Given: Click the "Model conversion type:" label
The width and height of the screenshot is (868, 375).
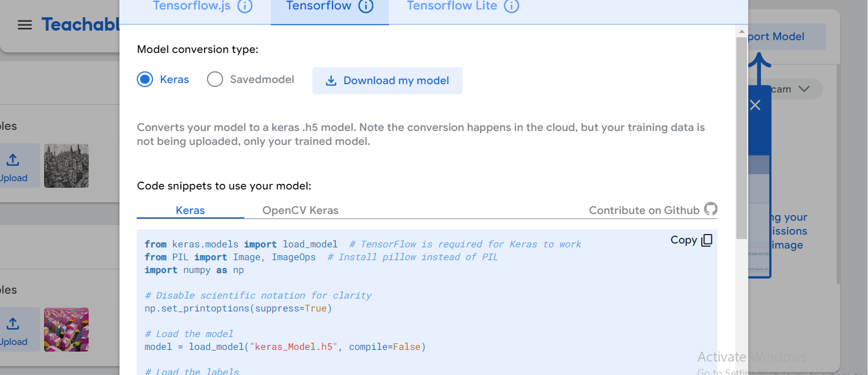Looking at the screenshot, I should click(197, 50).
